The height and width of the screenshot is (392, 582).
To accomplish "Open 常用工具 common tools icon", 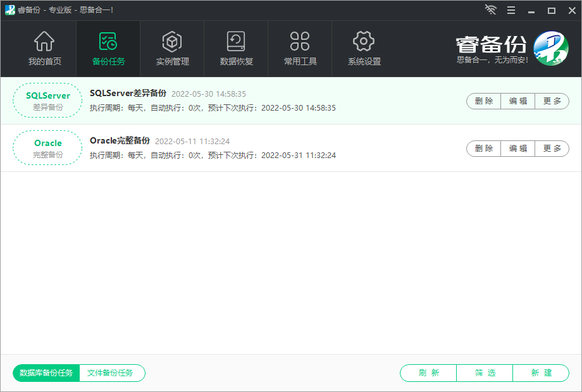I will point(300,41).
